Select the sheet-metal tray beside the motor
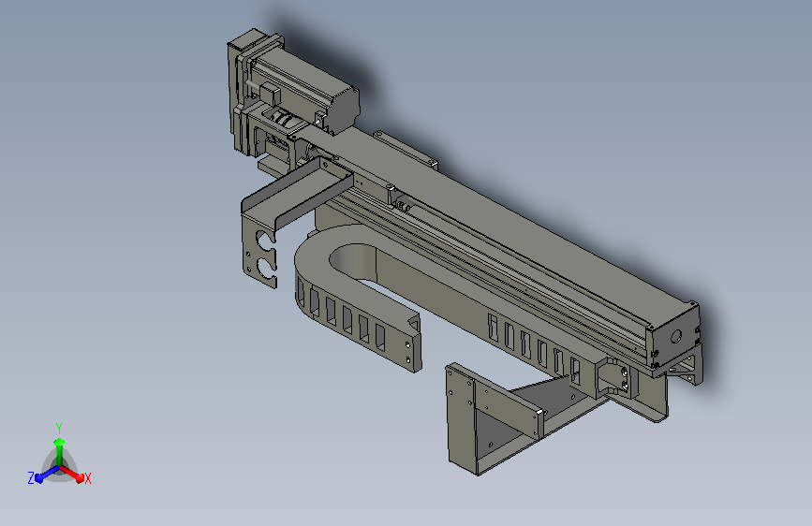The width and height of the screenshot is (812, 526). click(298, 194)
